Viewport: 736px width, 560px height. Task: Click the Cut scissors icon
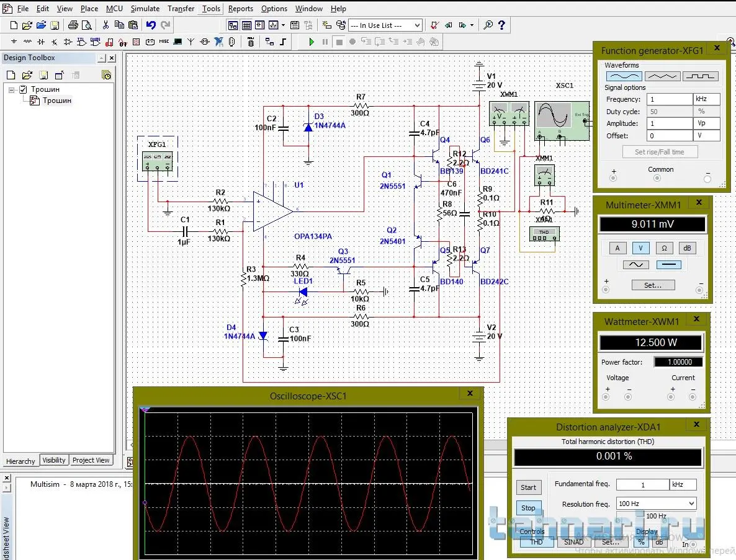pos(105,25)
